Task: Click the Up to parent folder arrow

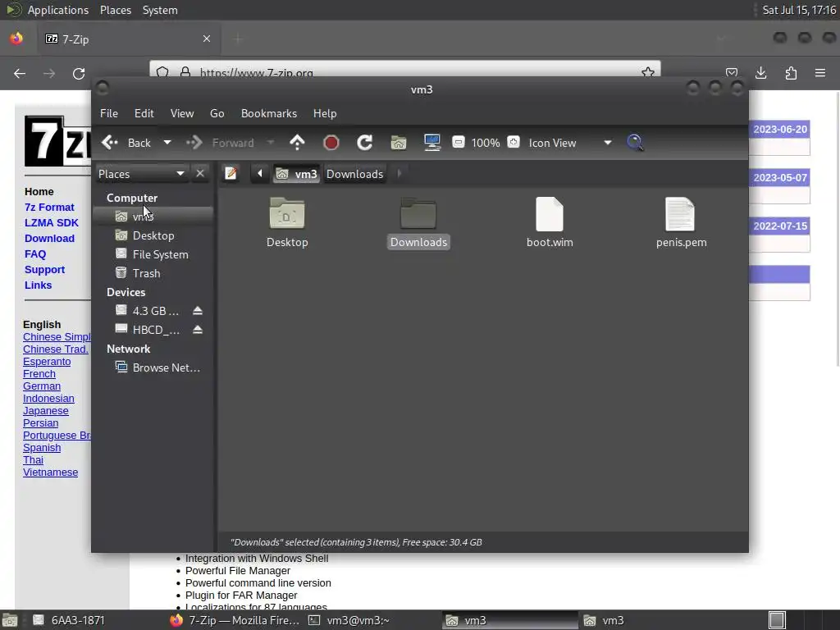Action: [297, 143]
